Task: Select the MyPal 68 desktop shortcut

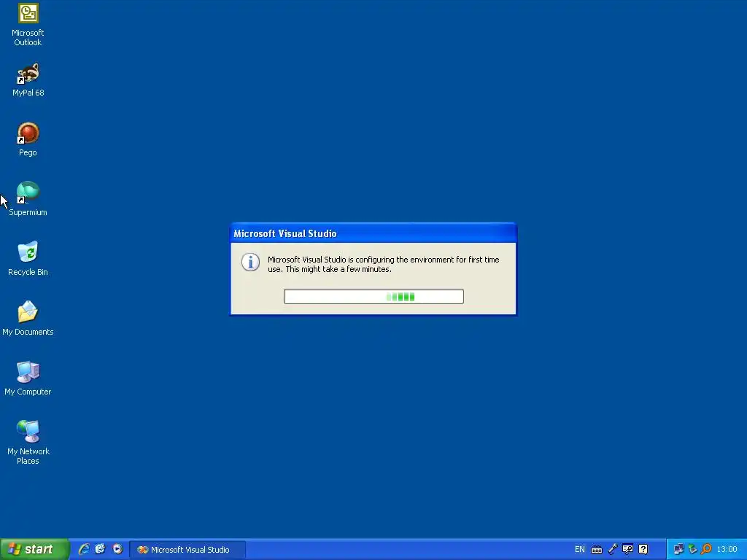Action: pos(28,80)
